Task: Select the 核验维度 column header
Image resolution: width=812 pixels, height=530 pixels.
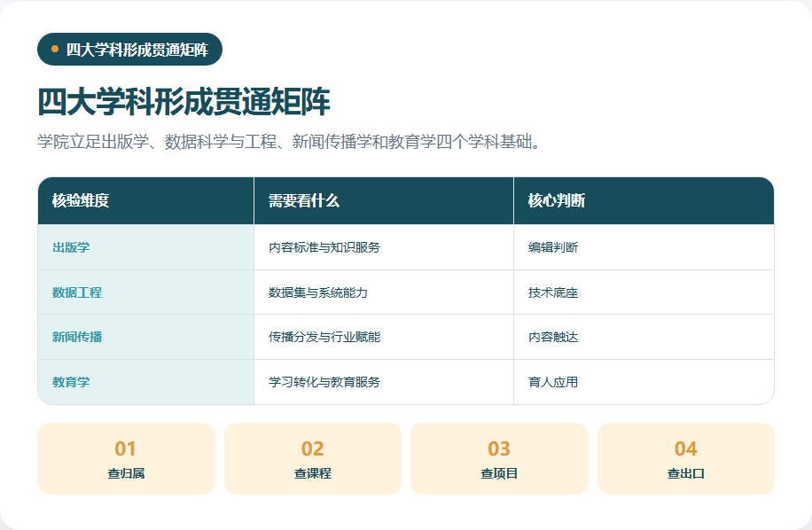Action: 145,201
